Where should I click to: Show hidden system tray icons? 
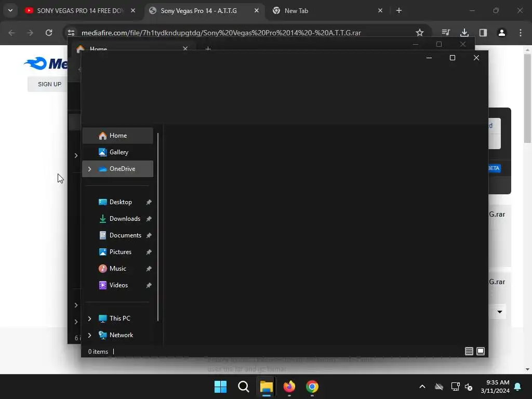422,387
